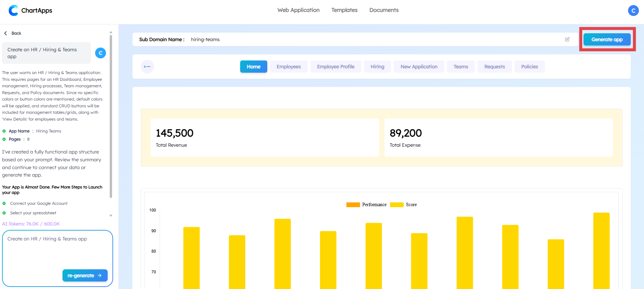Image resolution: width=644 pixels, height=289 pixels.
Task: Click the Total Expense card
Action: (x=498, y=138)
